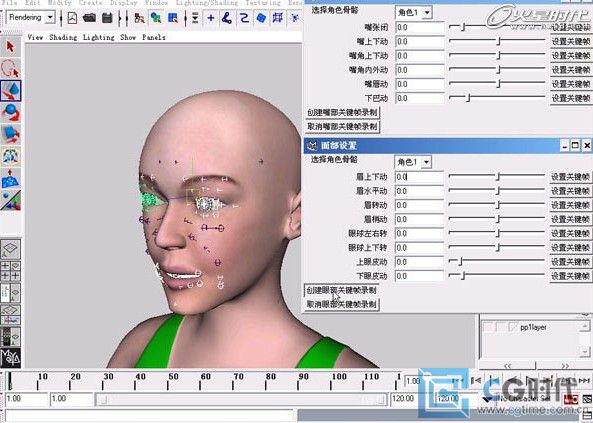Click the 嘴张闭 slider handle

click(463, 27)
